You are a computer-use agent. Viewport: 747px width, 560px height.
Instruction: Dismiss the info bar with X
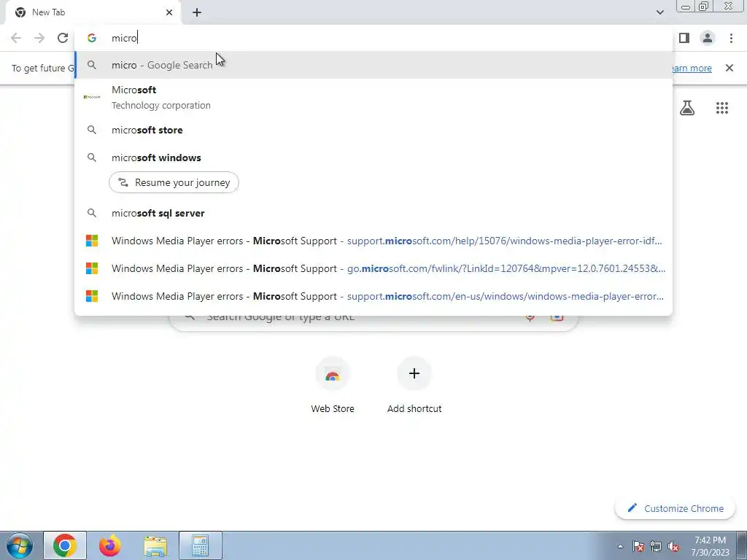[x=729, y=68]
